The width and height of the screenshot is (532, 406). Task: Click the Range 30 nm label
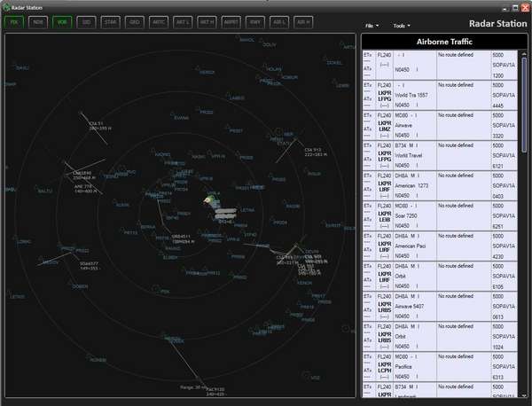click(x=192, y=387)
